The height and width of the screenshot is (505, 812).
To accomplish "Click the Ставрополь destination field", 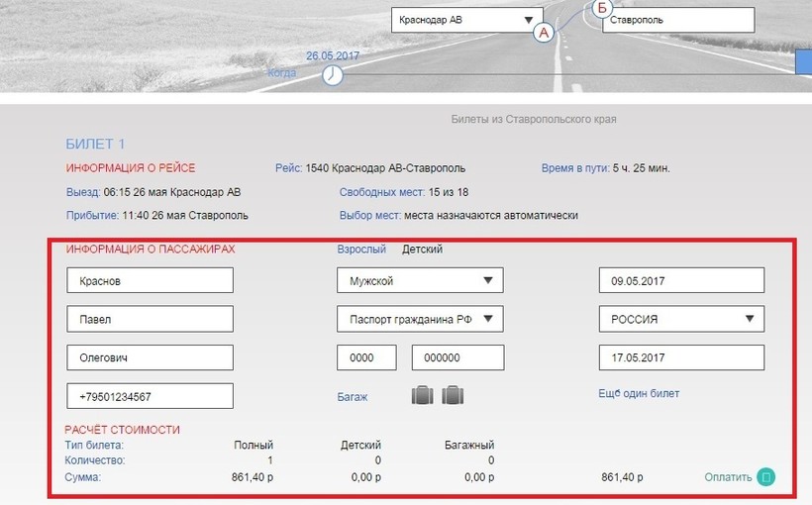I will (678, 20).
